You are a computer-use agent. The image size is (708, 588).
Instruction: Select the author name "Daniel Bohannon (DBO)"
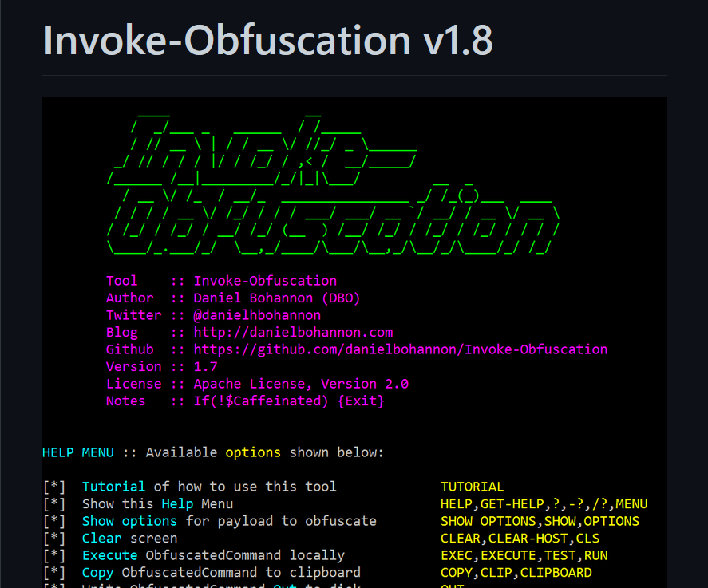pos(277,298)
